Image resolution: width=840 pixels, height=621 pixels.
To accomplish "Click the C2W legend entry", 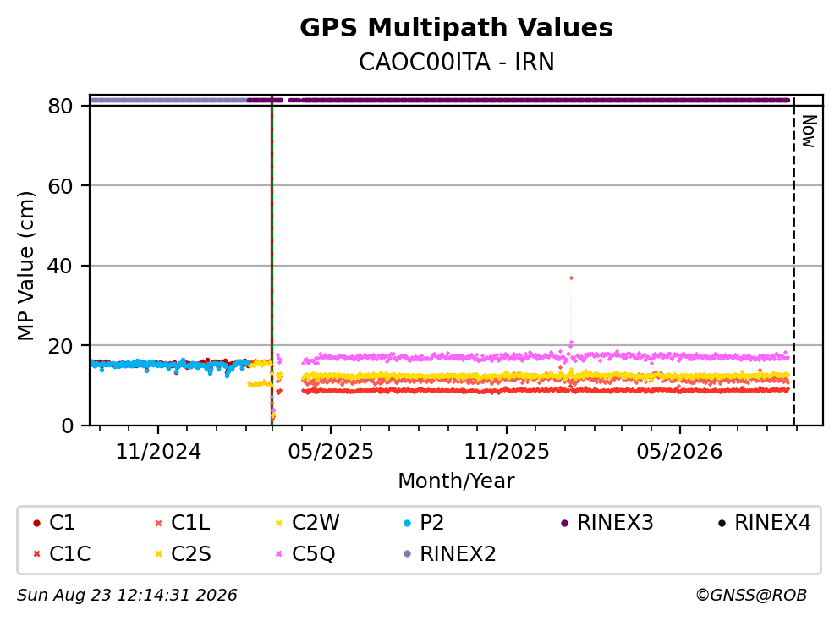I will coord(308,523).
